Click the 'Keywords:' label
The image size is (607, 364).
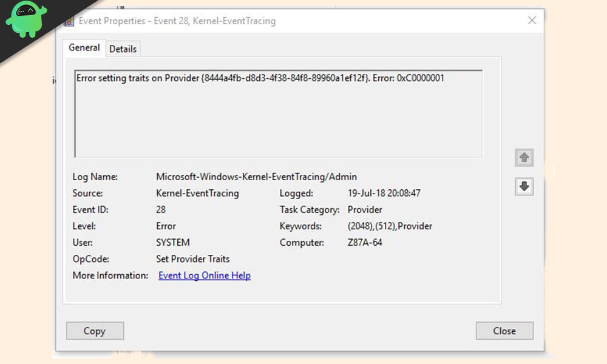point(300,226)
